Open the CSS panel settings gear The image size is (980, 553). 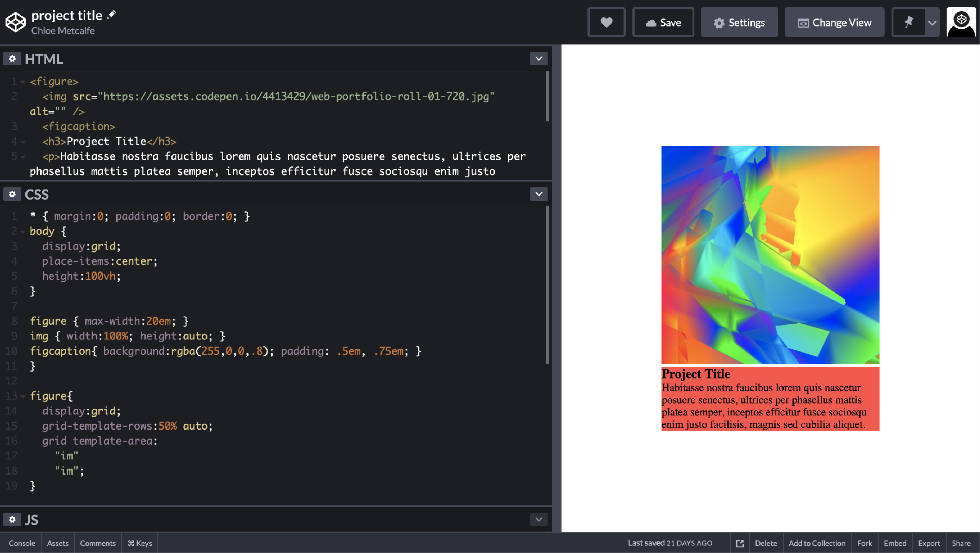(x=12, y=194)
